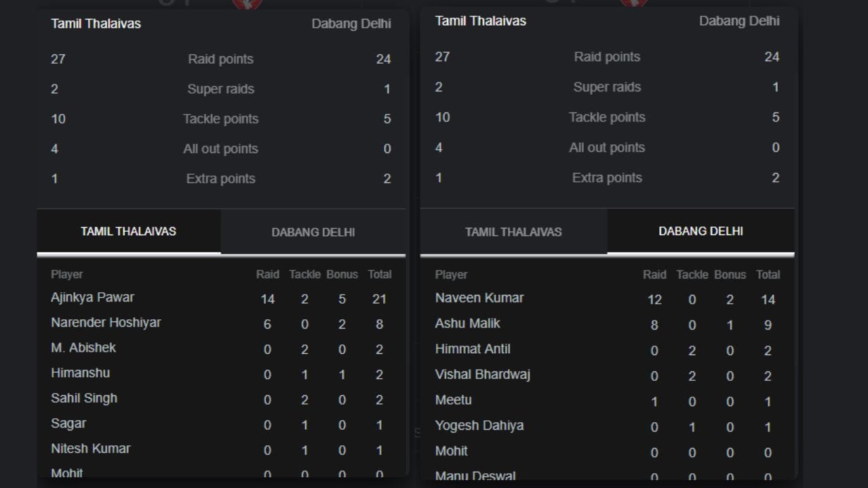This screenshot has height=488, width=868.
Task: Click on M. Abishek's name
Action: 83,348
